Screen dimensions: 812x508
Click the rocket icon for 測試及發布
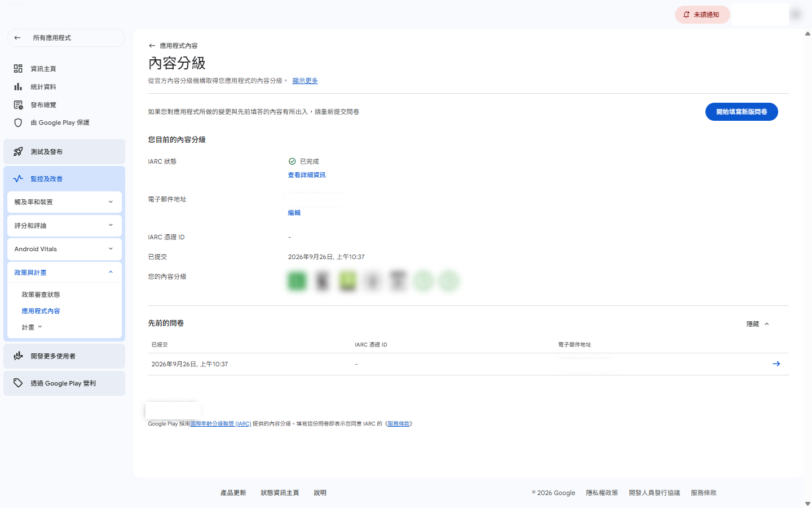(x=18, y=152)
